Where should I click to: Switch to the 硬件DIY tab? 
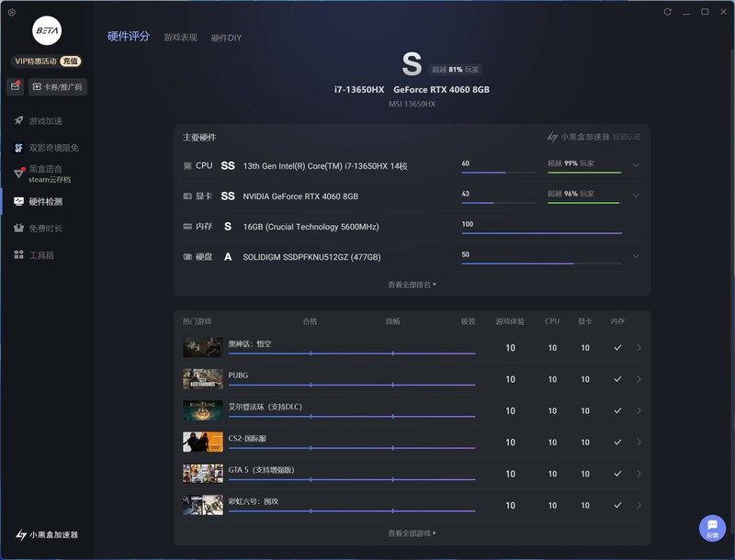click(x=227, y=38)
